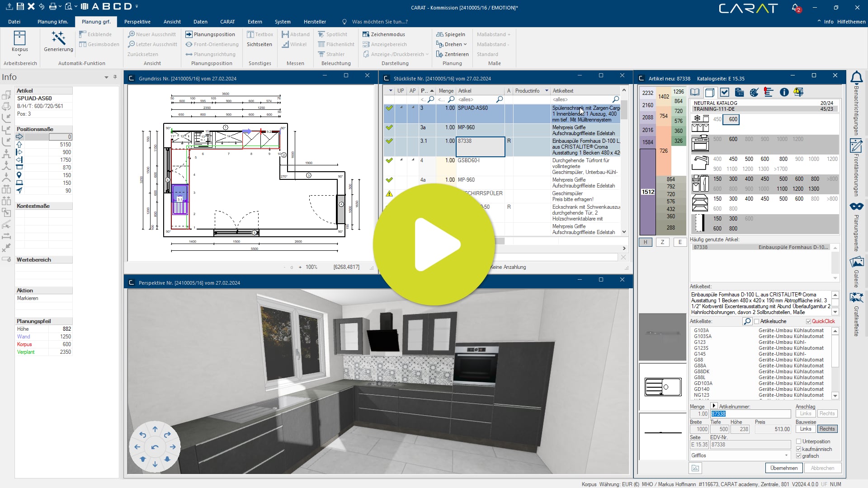Open the print dropdown arrow in title bar
868x488 pixels.
coord(60,6)
